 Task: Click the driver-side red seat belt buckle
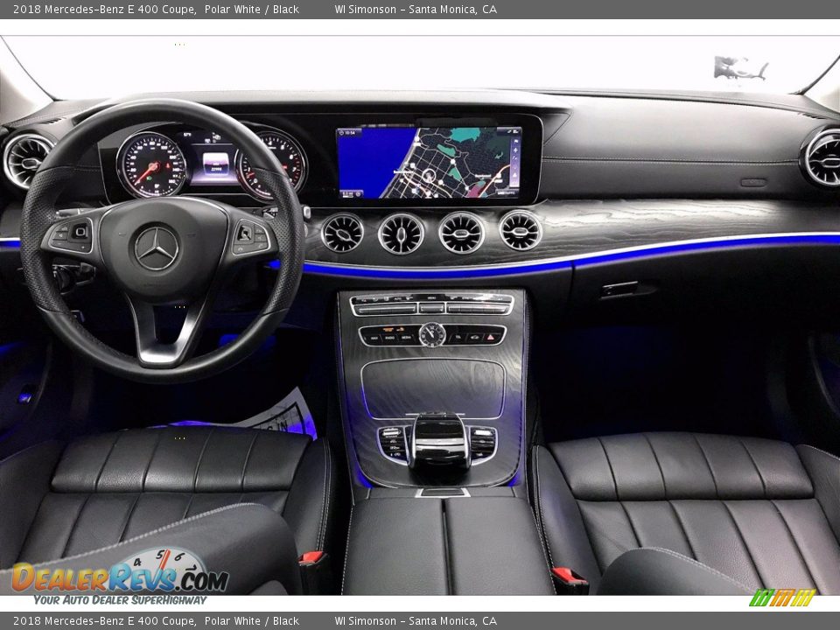(313, 558)
